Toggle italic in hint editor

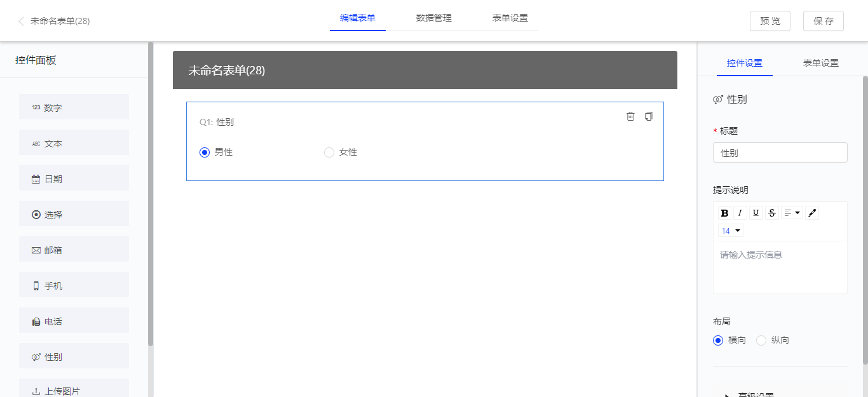740,213
